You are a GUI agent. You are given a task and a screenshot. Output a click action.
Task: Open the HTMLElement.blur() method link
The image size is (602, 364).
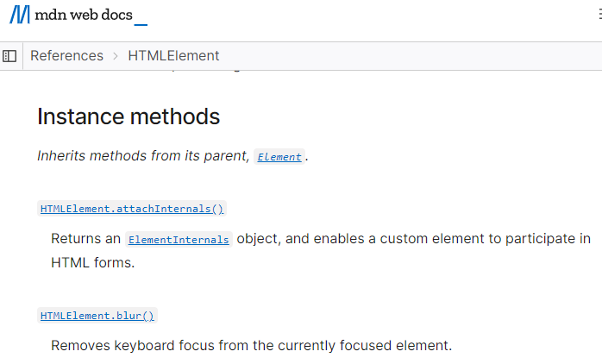[97, 316]
